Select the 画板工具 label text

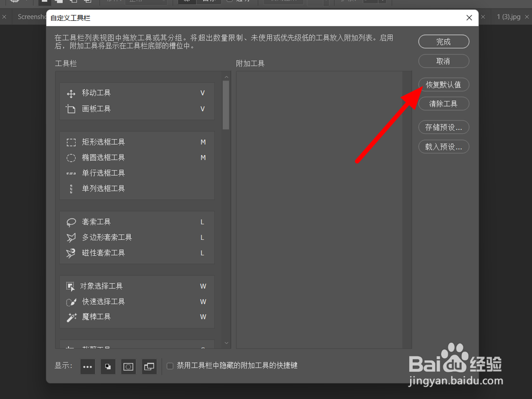point(96,109)
